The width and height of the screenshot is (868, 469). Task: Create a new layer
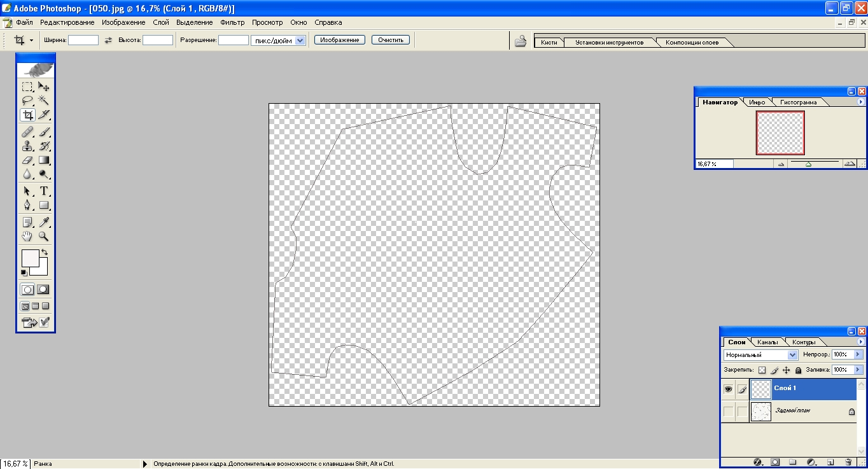coord(830,462)
